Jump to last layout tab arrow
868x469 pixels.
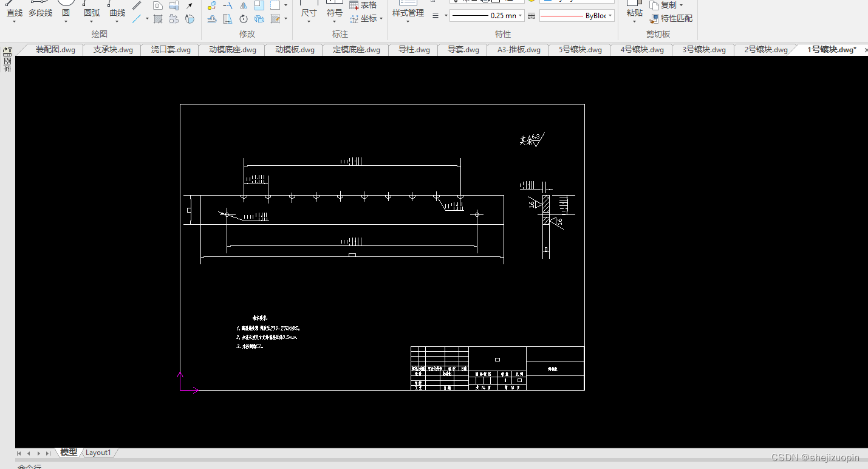pos(48,453)
